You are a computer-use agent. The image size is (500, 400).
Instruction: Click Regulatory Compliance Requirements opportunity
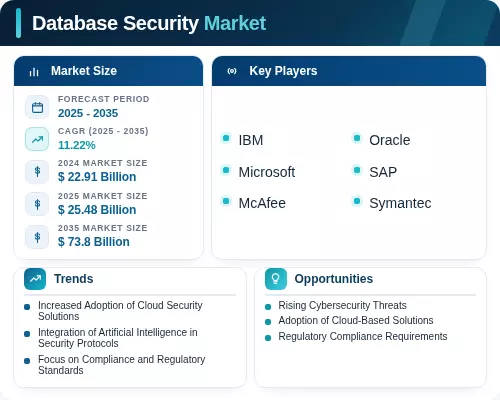click(363, 336)
